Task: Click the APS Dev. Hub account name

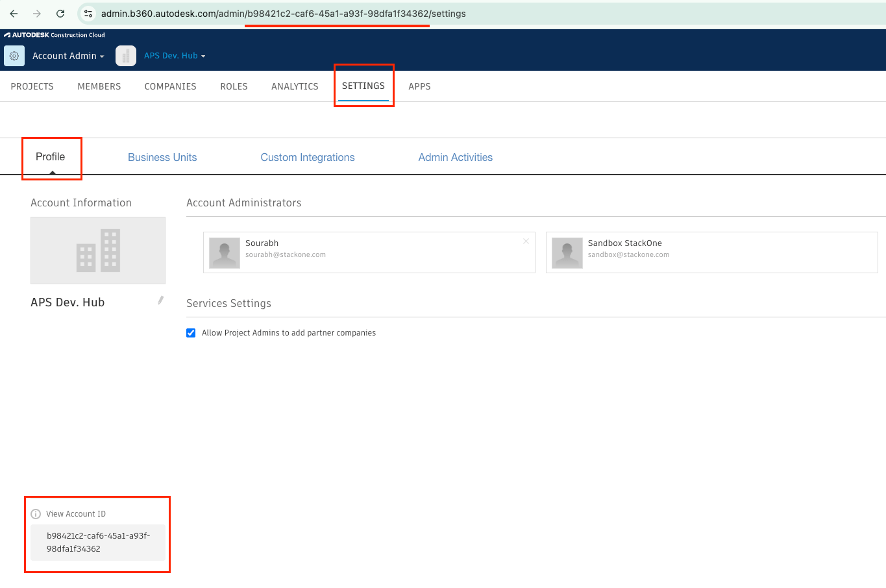Action: 68,302
